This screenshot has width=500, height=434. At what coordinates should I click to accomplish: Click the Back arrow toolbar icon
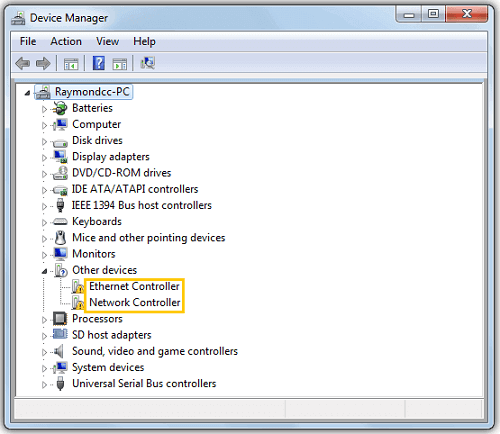(x=23, y=63)
